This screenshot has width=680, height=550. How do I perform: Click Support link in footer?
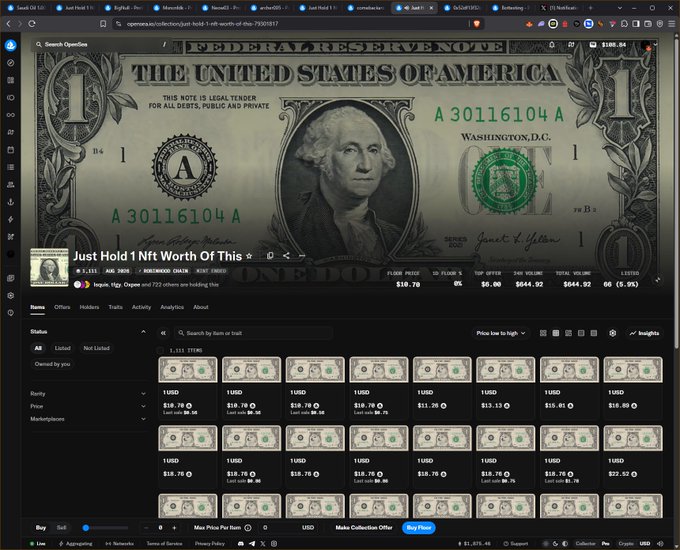(516, 543)
